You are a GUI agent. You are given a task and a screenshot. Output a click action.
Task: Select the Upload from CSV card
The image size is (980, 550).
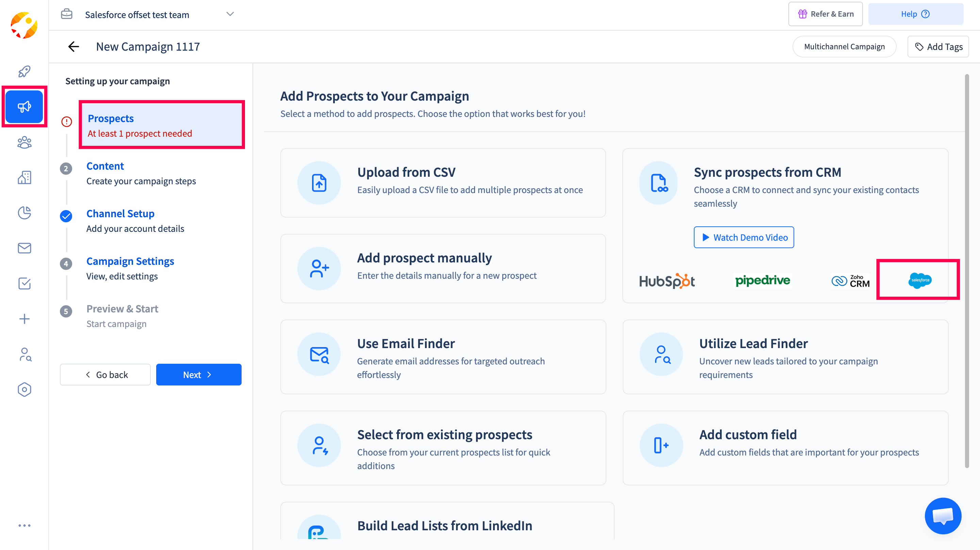[443, 183]
